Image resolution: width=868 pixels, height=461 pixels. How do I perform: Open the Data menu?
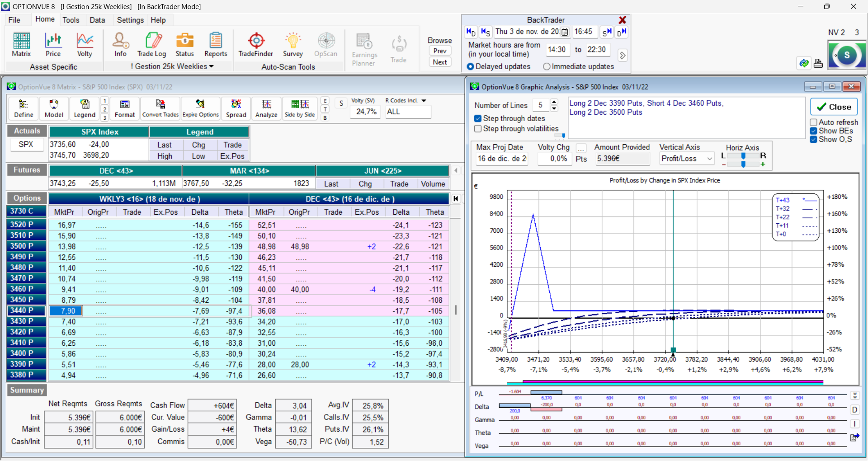(97, 20)
